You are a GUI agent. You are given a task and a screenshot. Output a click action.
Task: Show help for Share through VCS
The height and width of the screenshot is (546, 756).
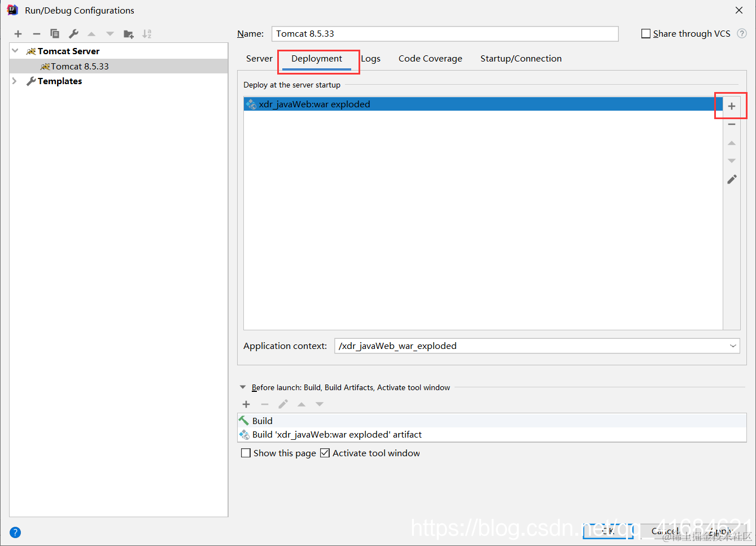click(742, 33)
